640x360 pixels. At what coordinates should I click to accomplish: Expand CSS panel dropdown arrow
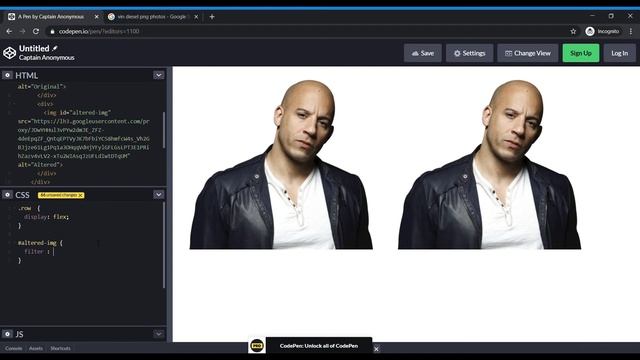coord(159,195)
